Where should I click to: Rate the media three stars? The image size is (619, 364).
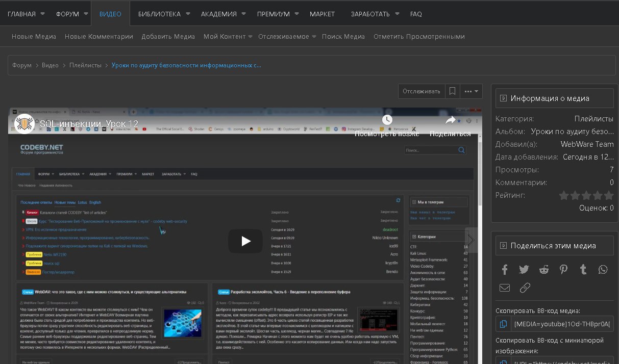586,195
